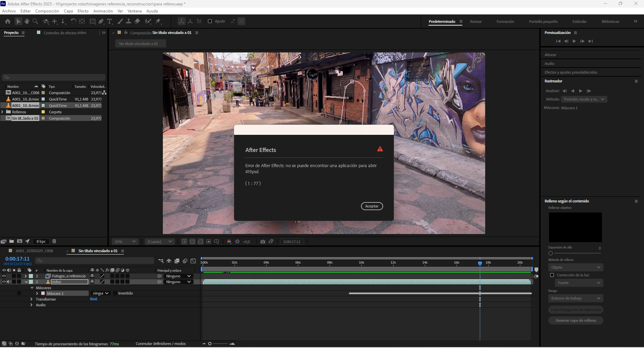Open the (Cuarto) resolution dropdown

160,241
